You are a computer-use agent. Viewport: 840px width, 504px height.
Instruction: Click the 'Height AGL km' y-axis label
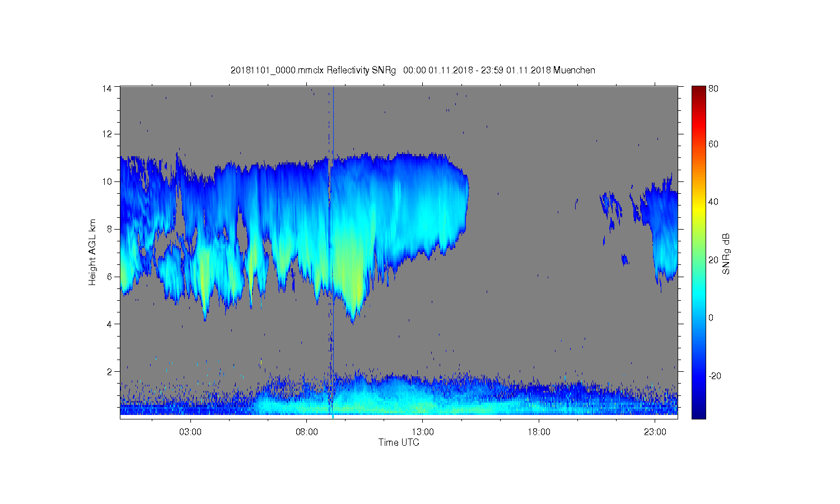click(92, 252)
